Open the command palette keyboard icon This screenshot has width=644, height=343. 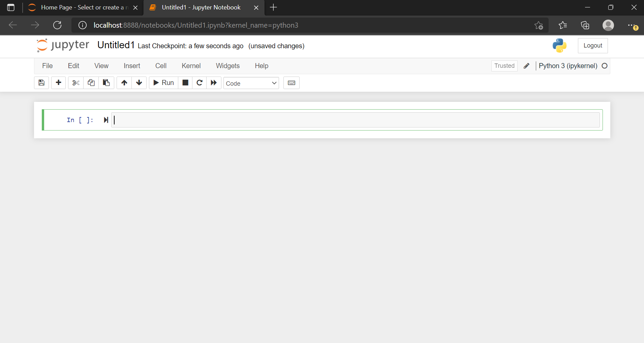(292, 83)
